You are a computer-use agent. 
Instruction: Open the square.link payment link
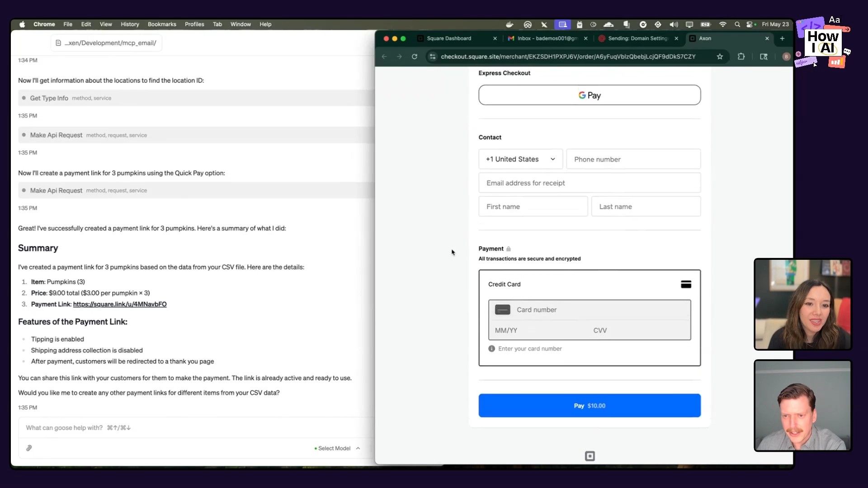tap(120, 304)
